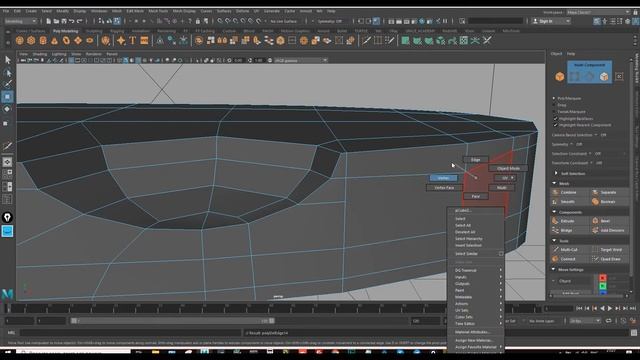Click the Target Weld button
This screenshot has height=360, width=640.
(x=609, y=249)
